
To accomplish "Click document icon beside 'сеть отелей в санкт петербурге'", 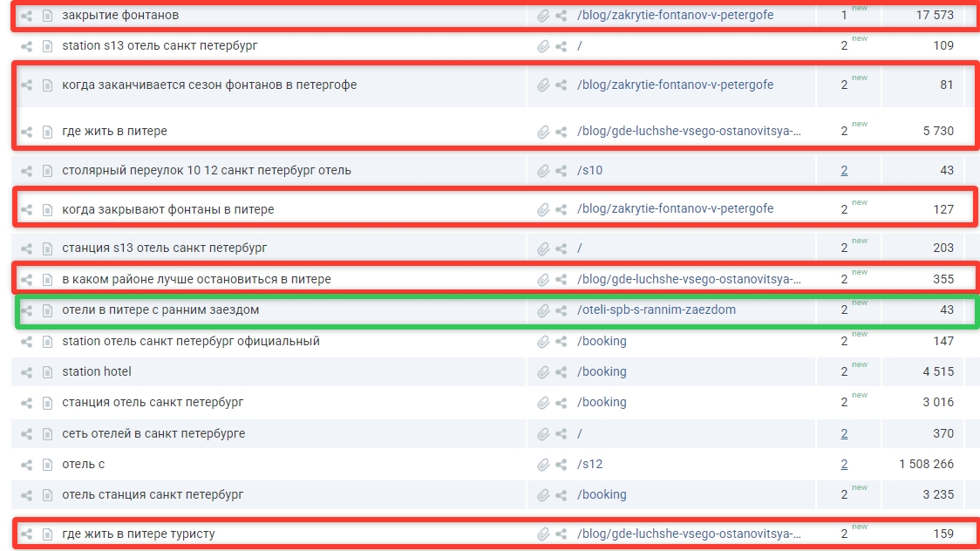I will point(48,433).
